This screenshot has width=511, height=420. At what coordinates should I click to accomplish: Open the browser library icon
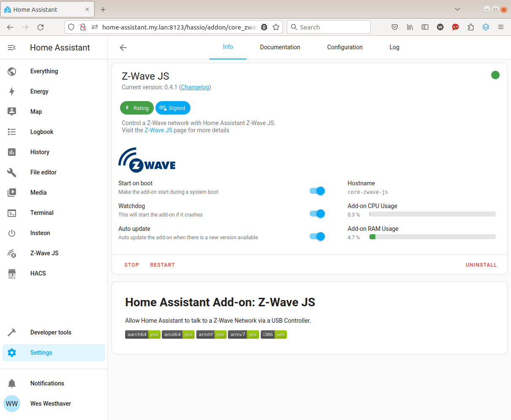410,27
